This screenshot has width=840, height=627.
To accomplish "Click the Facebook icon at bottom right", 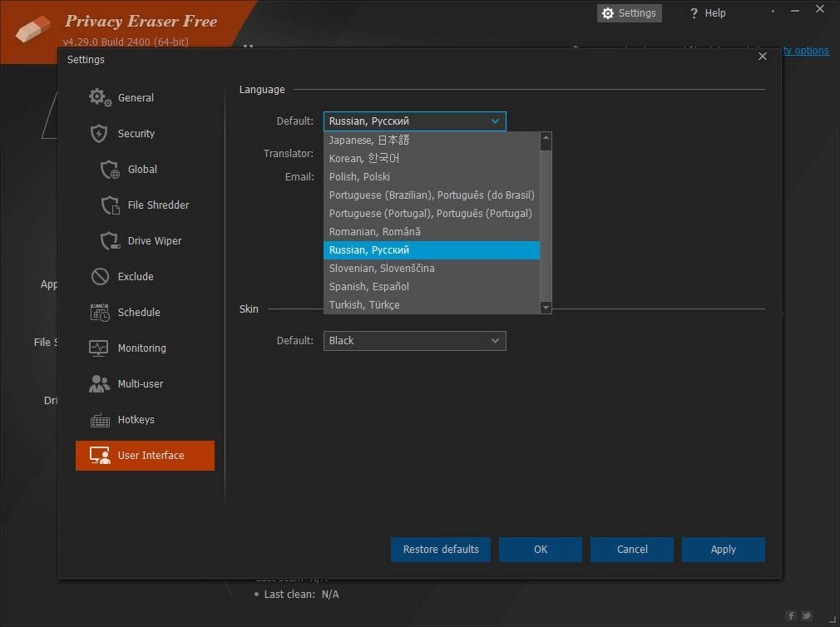I will (791, 615).
